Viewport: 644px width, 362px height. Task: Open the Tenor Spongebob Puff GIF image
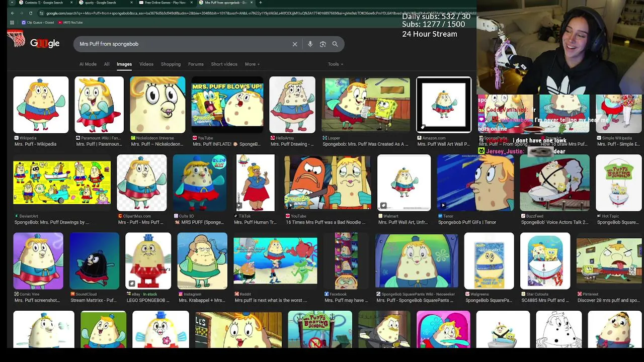(x=475, y=183)
